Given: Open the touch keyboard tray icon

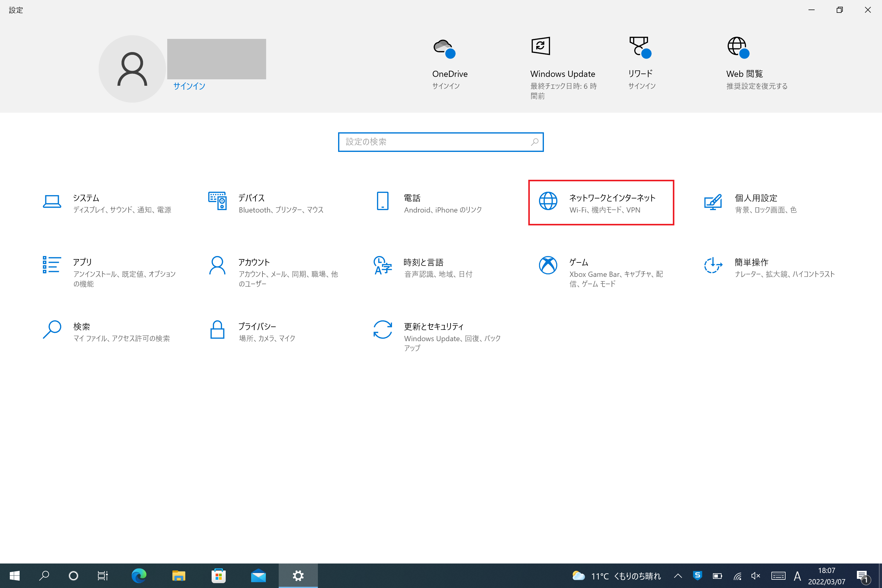Looking at the screenshot, I should click(778, 576).
